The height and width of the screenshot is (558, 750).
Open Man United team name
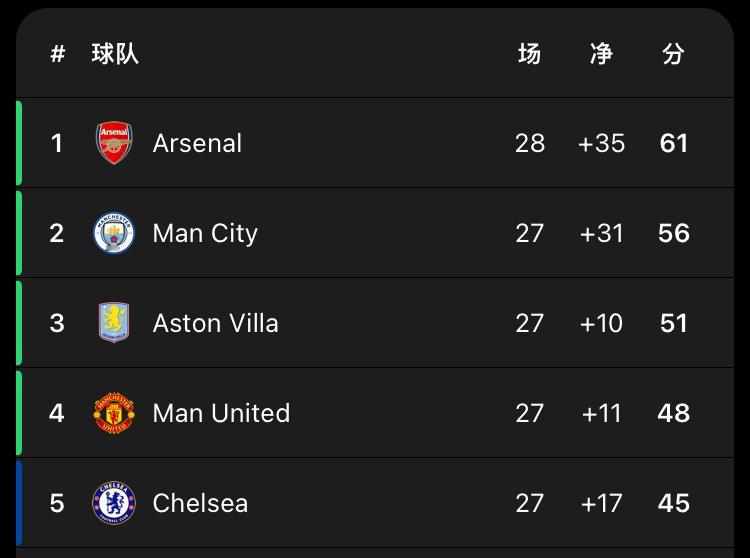point(221,413)
